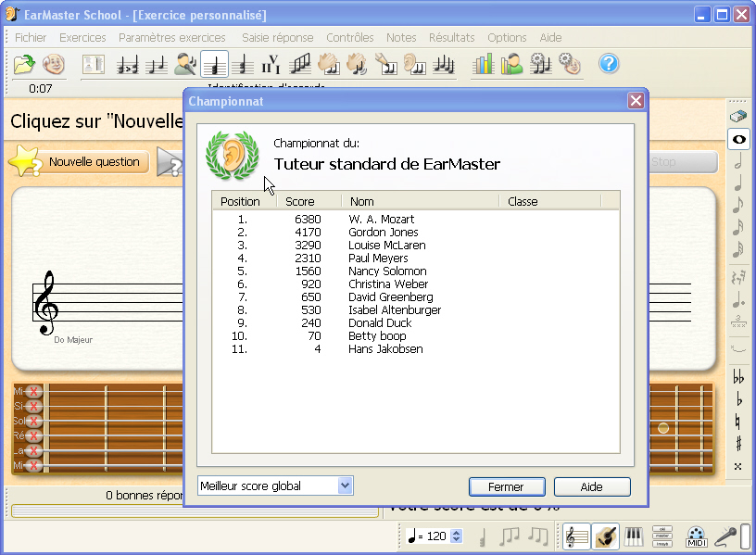
Task: Open the chord inversions exercise icon
Action: click(243, 65)
